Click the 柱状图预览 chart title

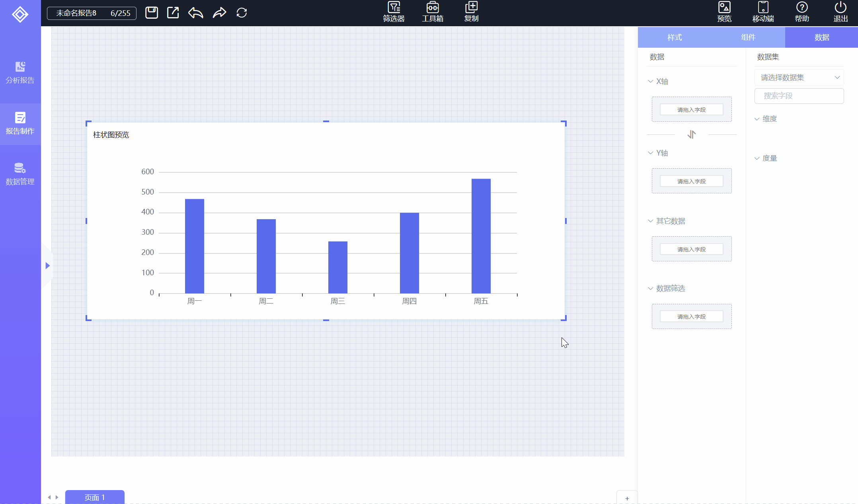pyautogui.click(x=111, y=135)
